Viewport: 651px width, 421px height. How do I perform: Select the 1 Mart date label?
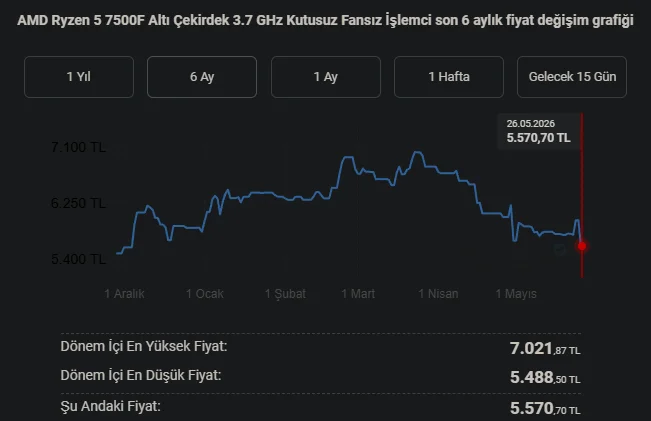click(x=358, y=294)
